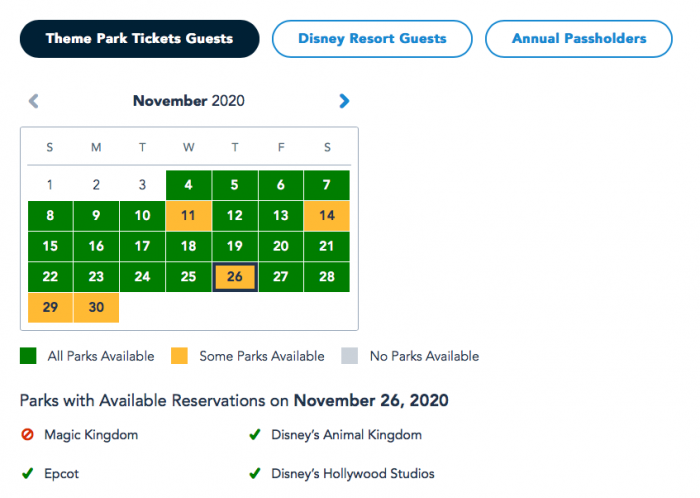Click the November 2020 month heading

(x=189, y=101)
